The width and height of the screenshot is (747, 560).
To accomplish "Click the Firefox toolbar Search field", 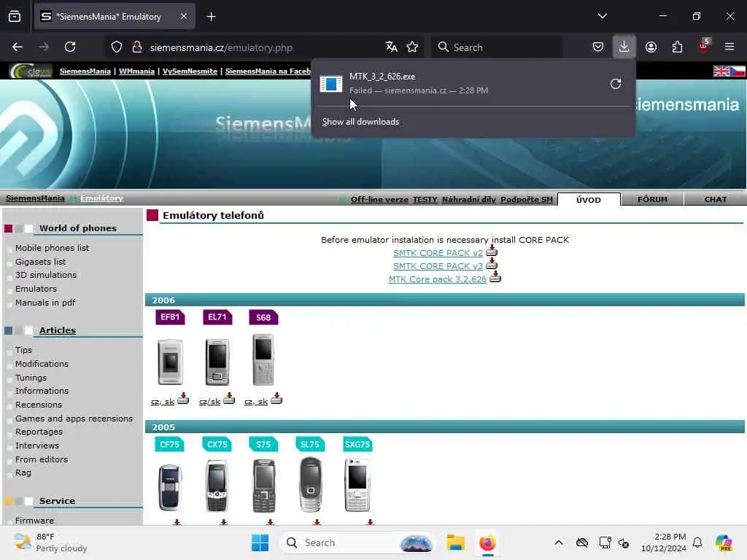I will 498,47.
